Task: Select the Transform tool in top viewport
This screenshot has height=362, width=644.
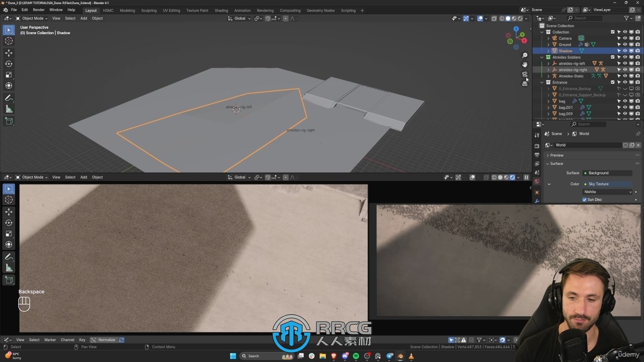Action: tap(9, 86)
